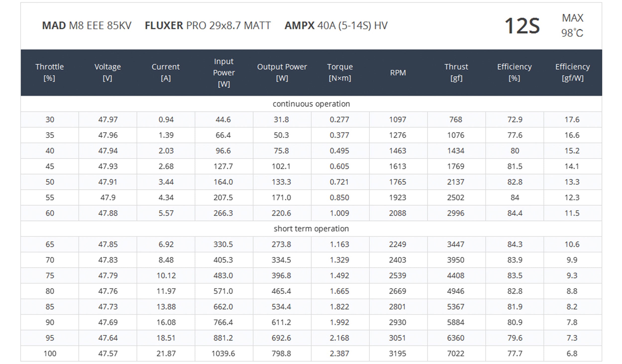This screenshot has width=622, height=364.
Task: Select the Output Power [W] header
Action: (x=282, y=72)
